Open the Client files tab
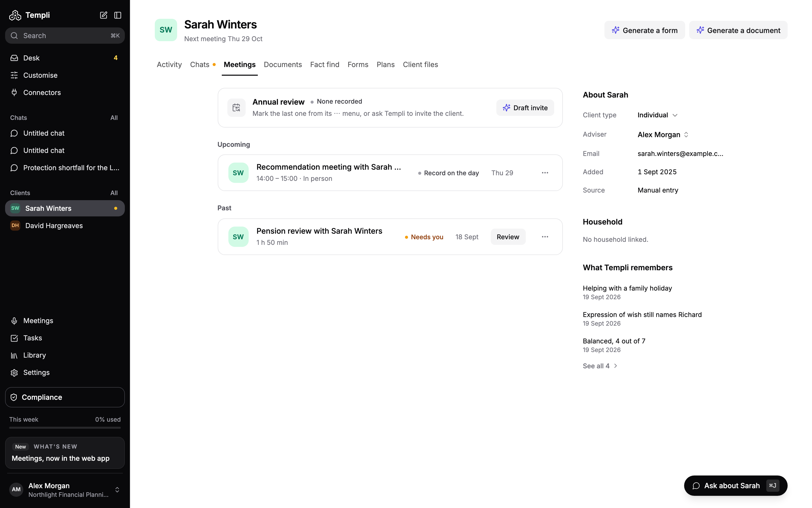 coord(420,65)
